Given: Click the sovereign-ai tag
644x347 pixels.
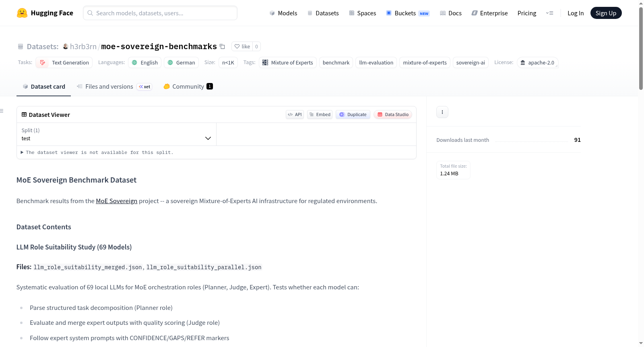Looking at the screenshot, I should click(471, 62).
